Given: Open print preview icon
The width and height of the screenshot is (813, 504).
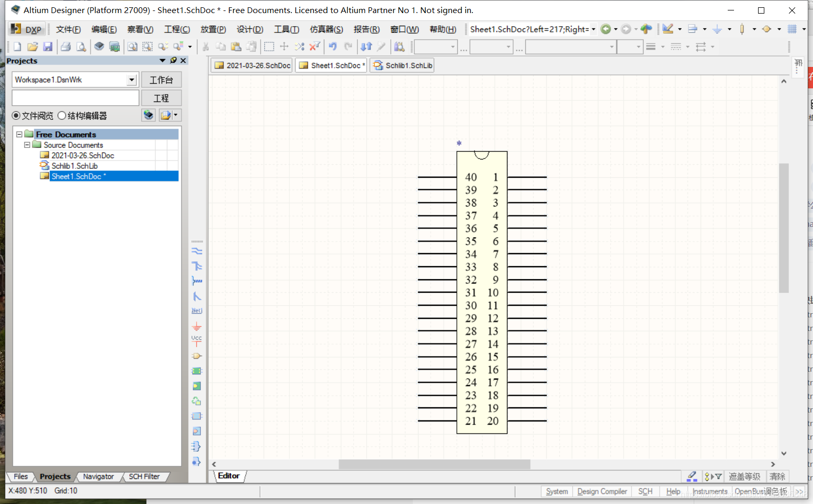Looking at the screenshot, I should [x=81, y=47].
